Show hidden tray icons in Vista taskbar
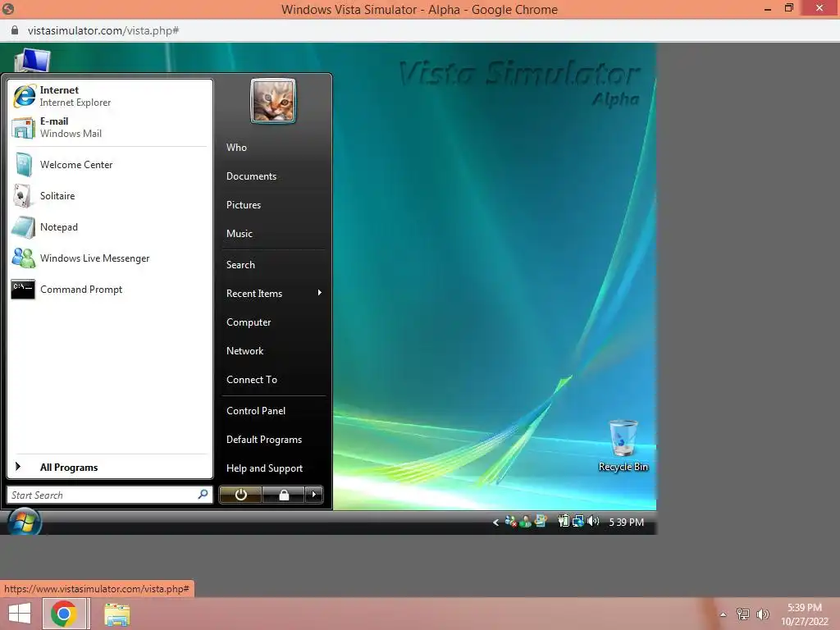 pos(495,523)
